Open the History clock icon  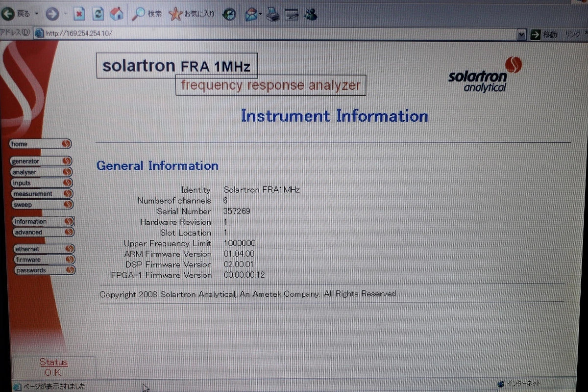click(x=229, y=15)
